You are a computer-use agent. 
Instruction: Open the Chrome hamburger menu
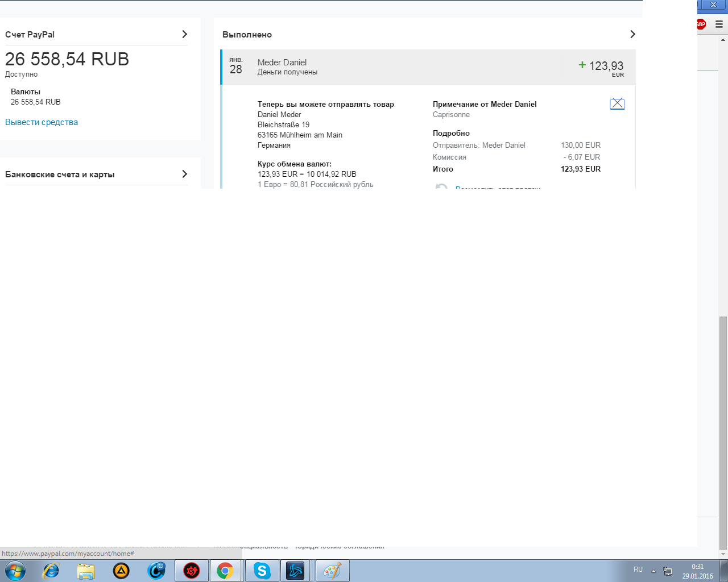[x=719, y=24]
